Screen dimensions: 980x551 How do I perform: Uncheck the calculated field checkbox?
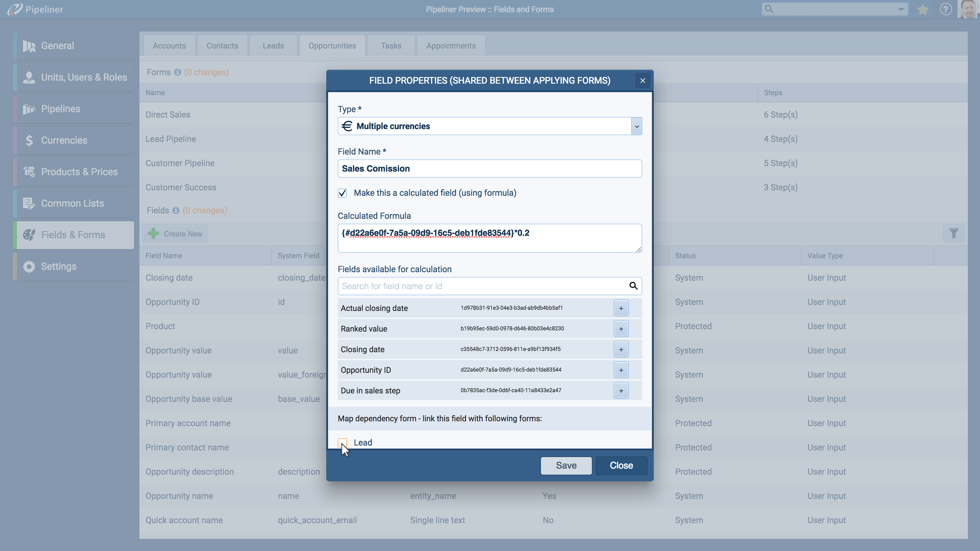[x=342, y=193]
